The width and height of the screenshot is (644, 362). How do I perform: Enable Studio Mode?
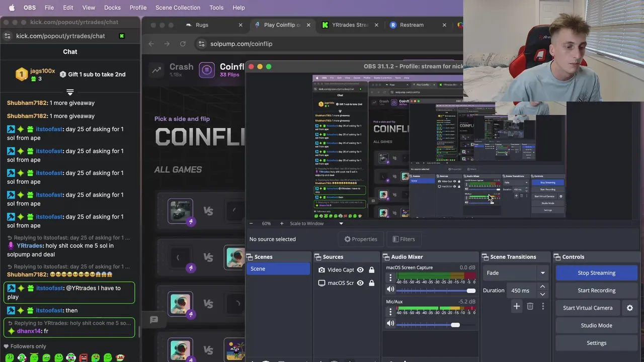[597, 325]
